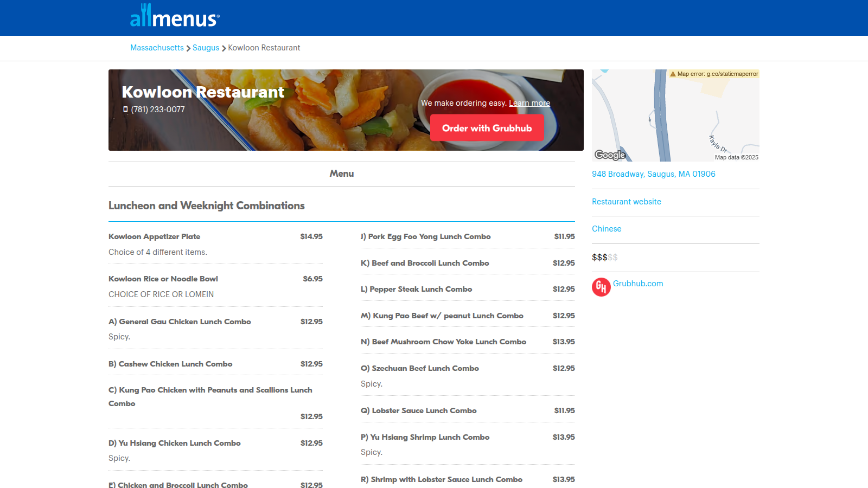Image resolution: width=868 pixels, height=488 pixels.
Task: Select the Menu tab heading
Action: 341,174
